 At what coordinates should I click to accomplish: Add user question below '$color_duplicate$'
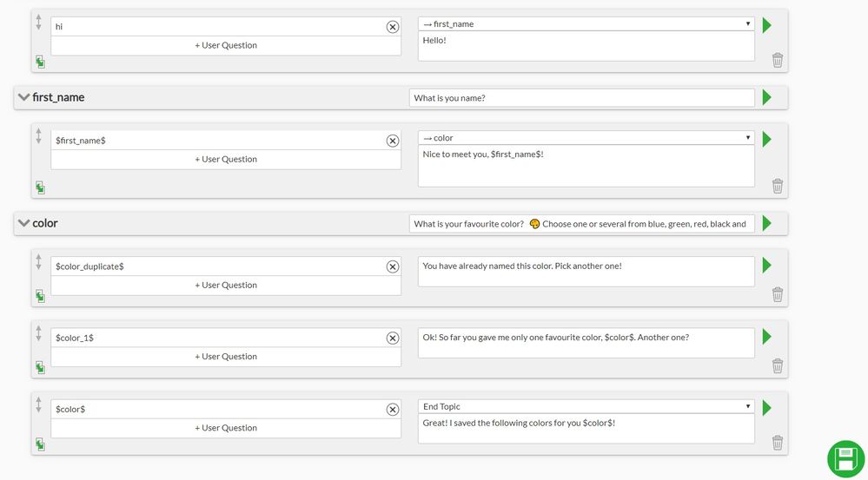point(226,286)
